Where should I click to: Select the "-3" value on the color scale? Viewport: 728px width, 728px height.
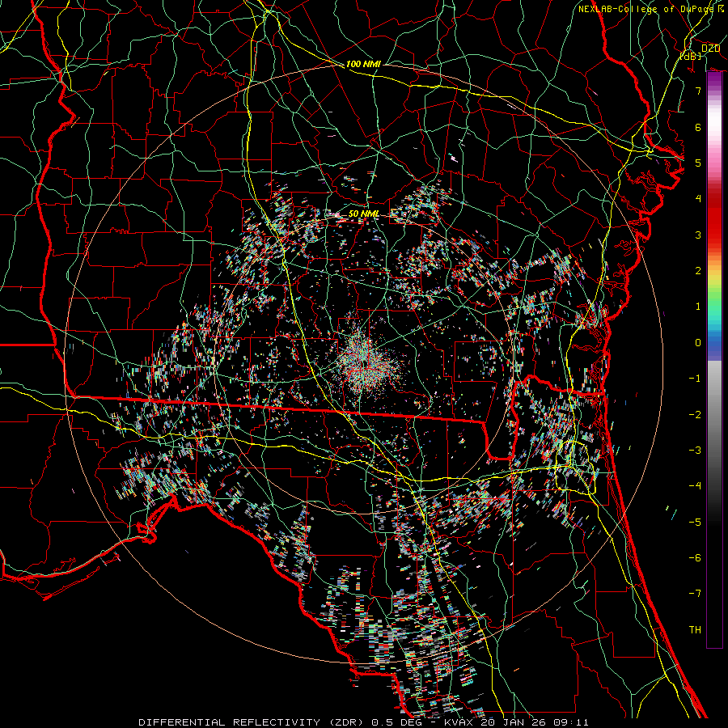[695, 451]
